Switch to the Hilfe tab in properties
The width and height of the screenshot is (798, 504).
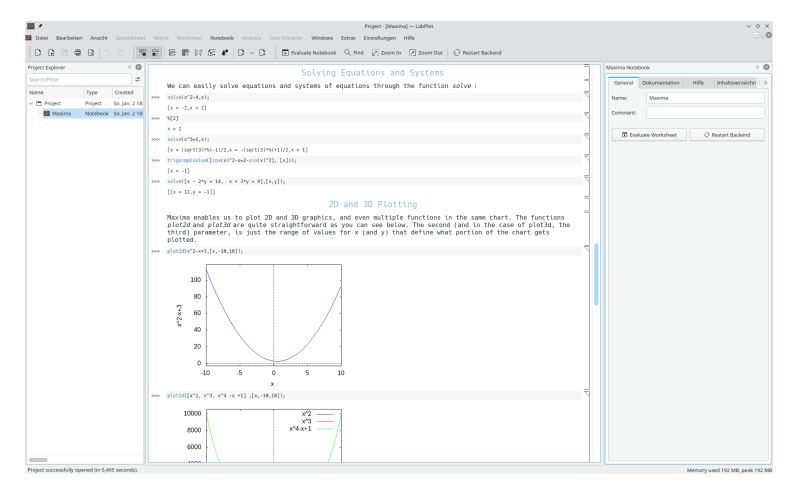[x=698, y=82]
